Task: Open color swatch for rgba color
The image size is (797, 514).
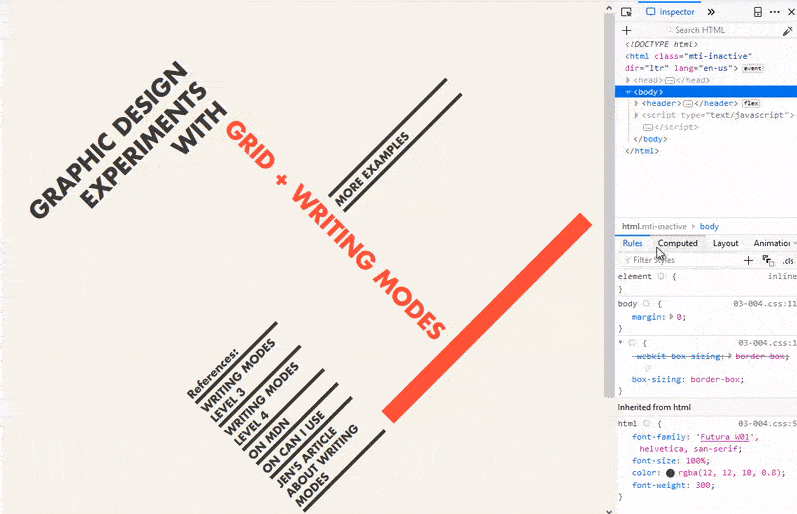Action: tap(670, 473)
